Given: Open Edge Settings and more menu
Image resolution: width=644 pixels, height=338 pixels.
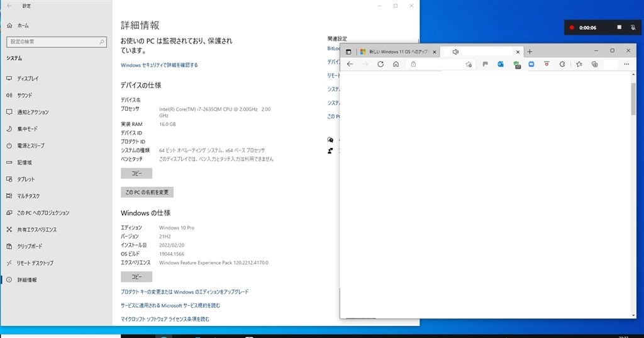Looking at the screenshot, I should [x=626, y=64].
